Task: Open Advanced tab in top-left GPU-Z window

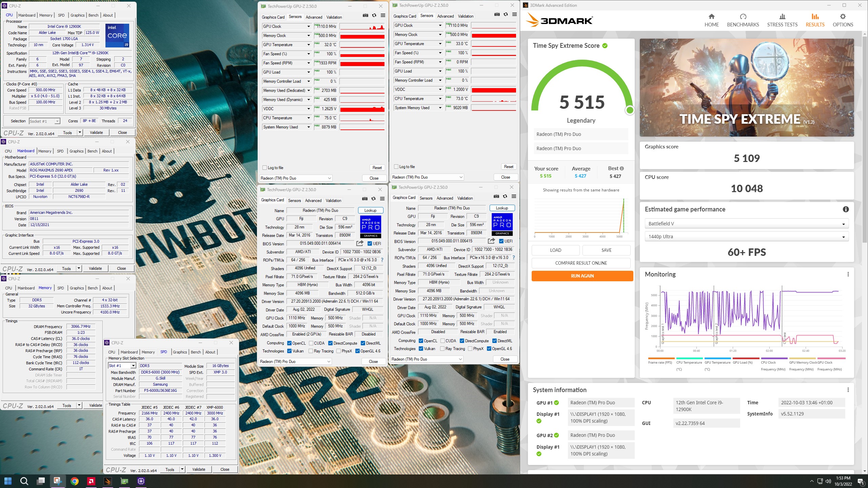Action: click(x=314, y=17)
